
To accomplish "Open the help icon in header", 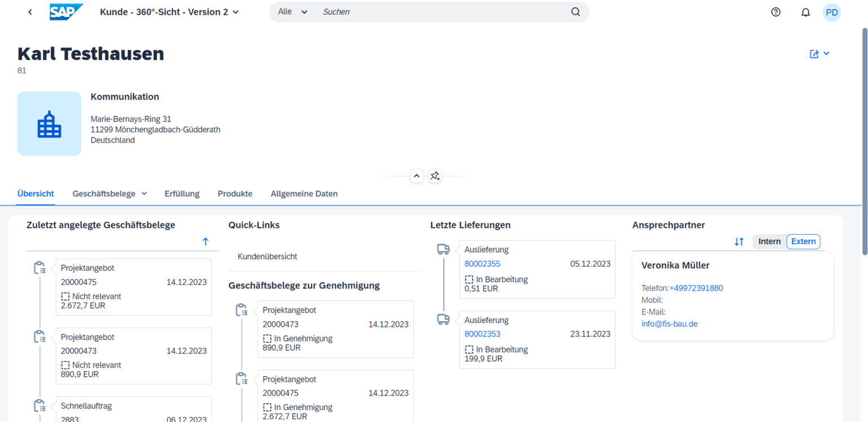I will (x=776, y=12).
